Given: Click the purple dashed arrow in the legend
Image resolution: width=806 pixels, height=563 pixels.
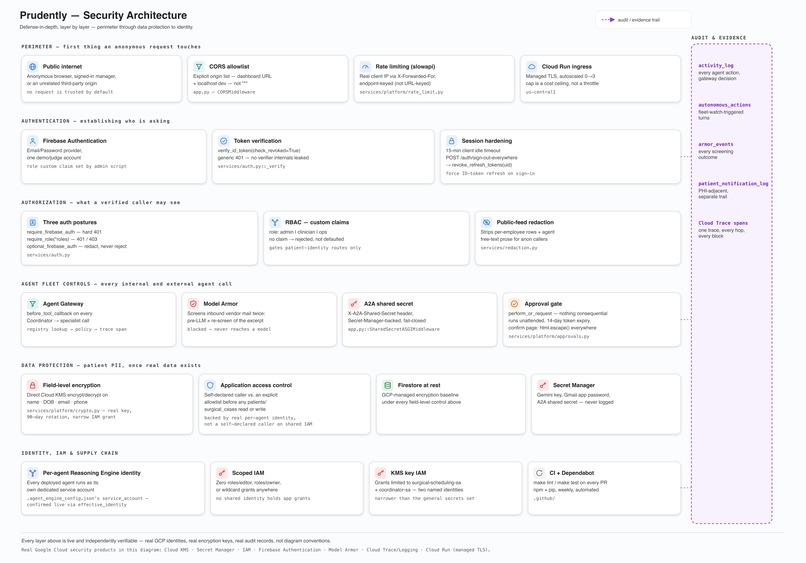Looking at the screenshot, I should [608, 20].
